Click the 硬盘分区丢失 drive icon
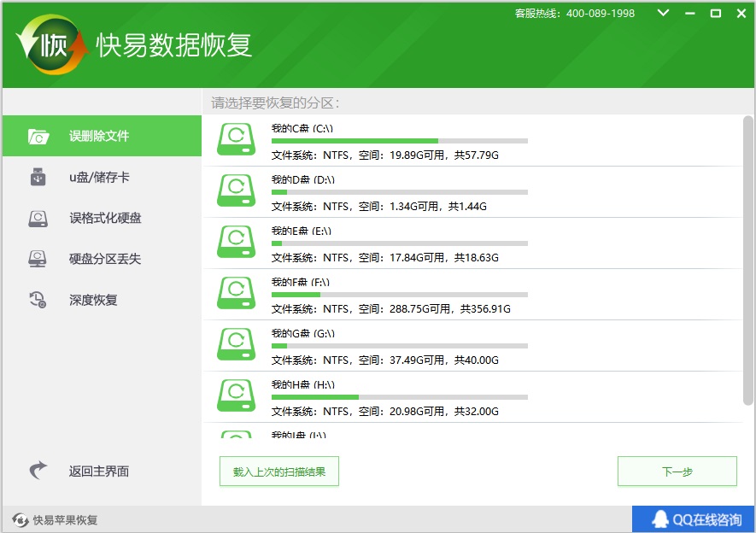Viewport: 756px width, 533px height. 38,259
